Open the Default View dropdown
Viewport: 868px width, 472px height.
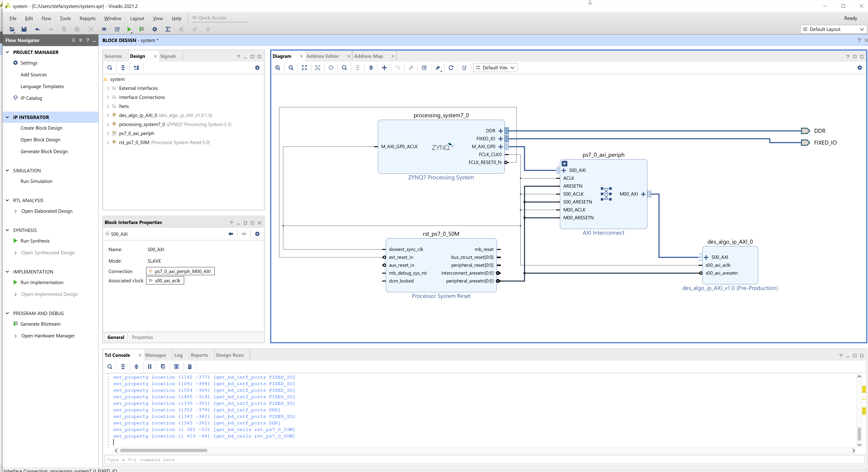coord(495,68)
